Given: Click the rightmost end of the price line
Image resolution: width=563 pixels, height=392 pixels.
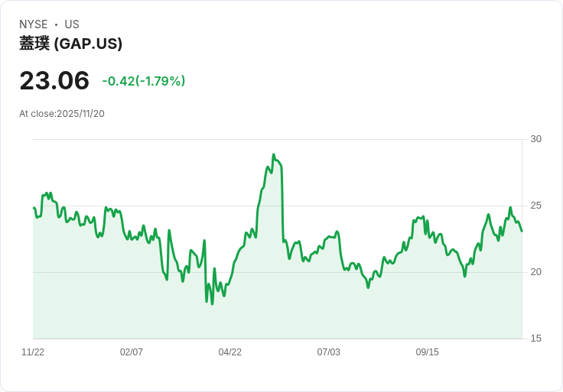Looking at the screenshot, I should point(522,231).
